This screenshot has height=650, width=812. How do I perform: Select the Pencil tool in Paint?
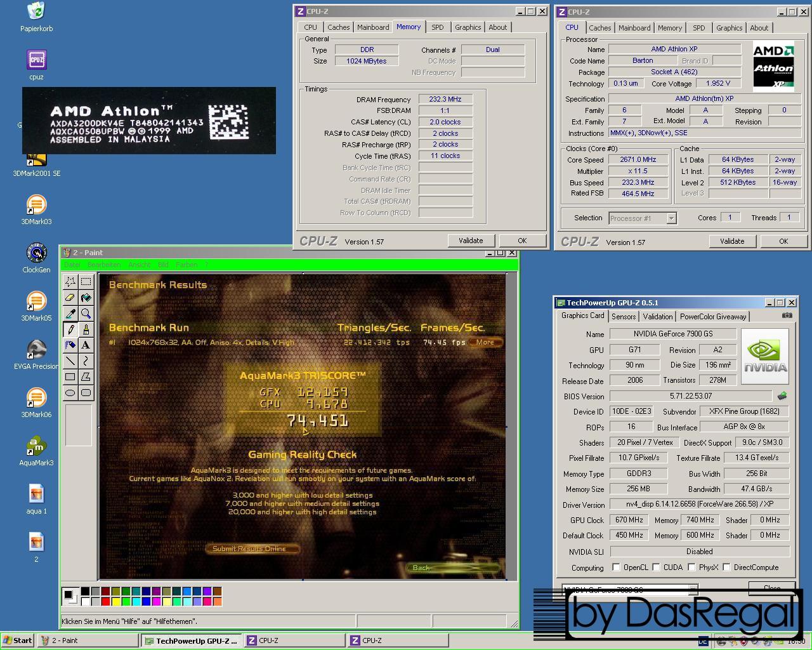pyautogui.click(x=70, y=329)
